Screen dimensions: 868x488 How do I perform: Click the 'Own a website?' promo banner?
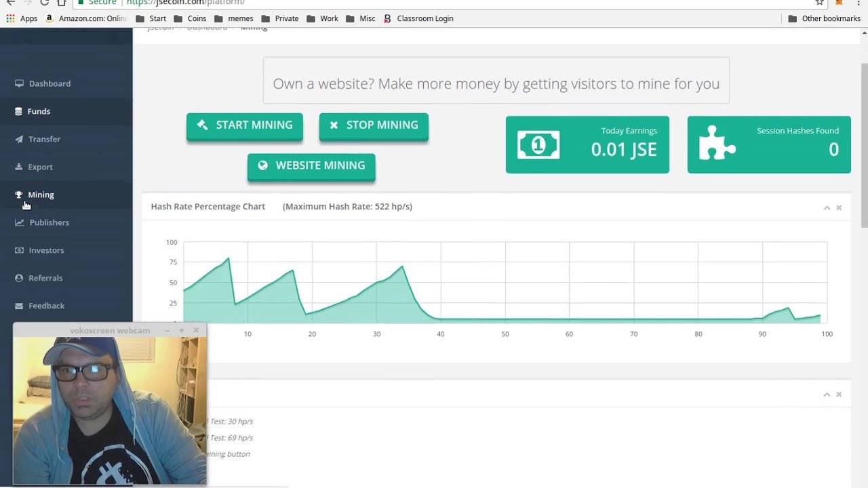[496, 81]
